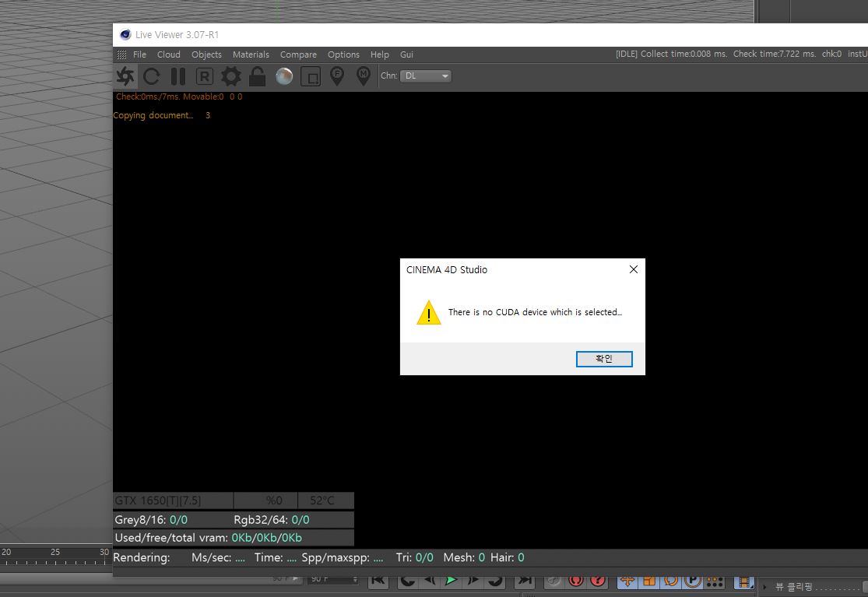Pause the Live Viewer render
The width and height of the screenshot is (868, 597).
[178, 76]
